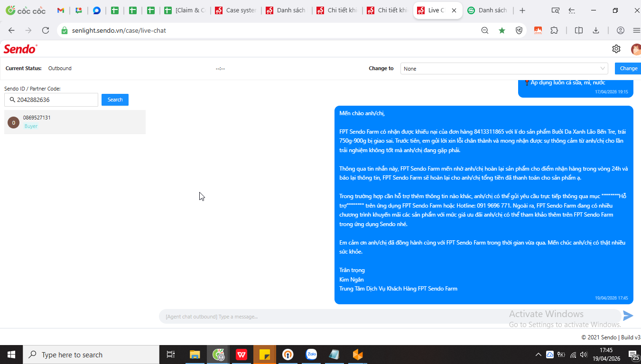Click the Search button

115,100
